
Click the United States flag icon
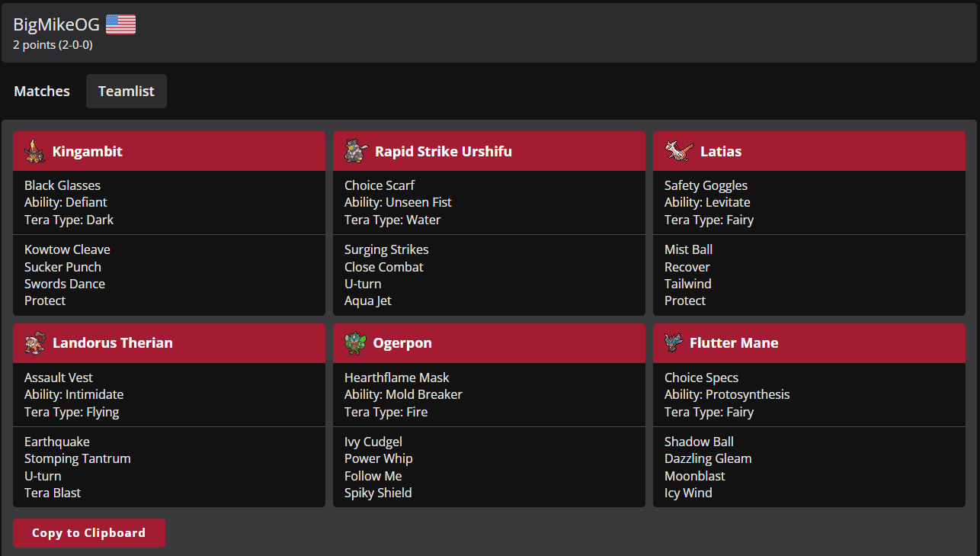pyautogui.click(x=120, y=24)
